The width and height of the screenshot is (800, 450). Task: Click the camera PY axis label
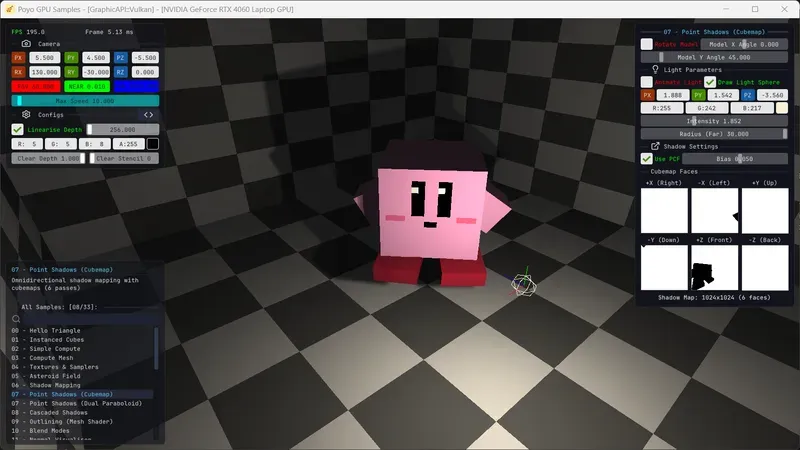click(x=71, y=58)
